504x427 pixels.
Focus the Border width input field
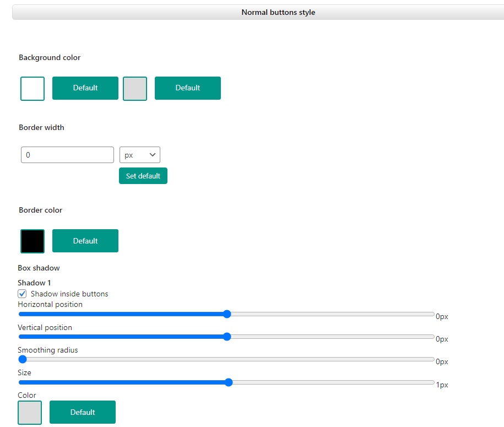click(x=67, y=155)
